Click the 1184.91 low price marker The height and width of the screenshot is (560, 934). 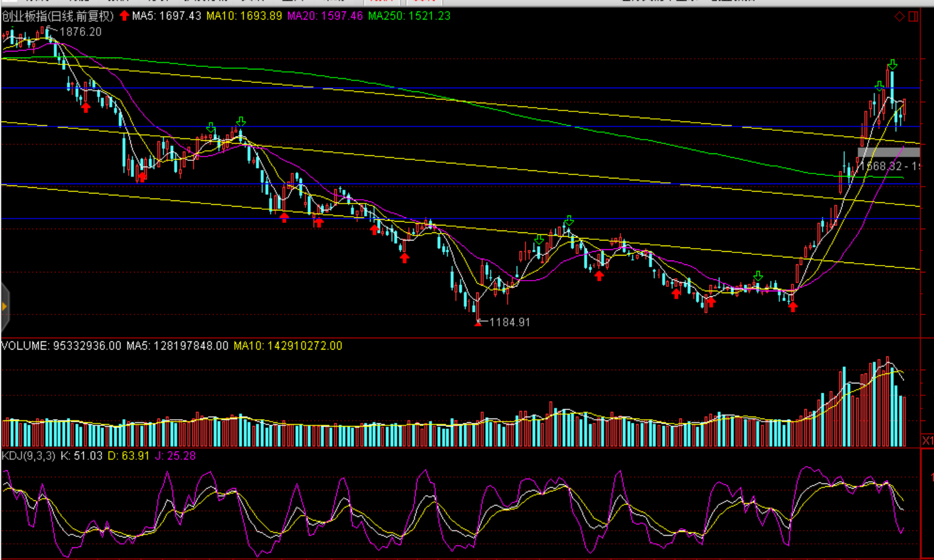(509, 322)
